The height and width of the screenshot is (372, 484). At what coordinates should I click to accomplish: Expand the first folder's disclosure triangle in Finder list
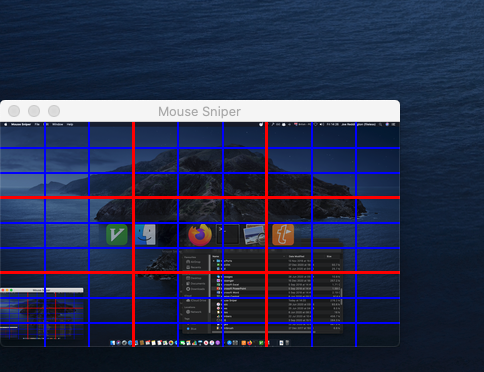tap(214, 261)
